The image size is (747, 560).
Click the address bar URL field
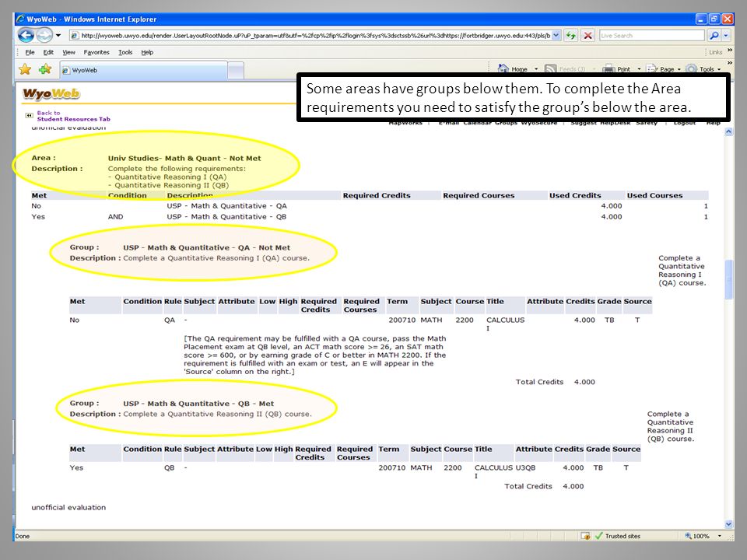pos(310,35)
